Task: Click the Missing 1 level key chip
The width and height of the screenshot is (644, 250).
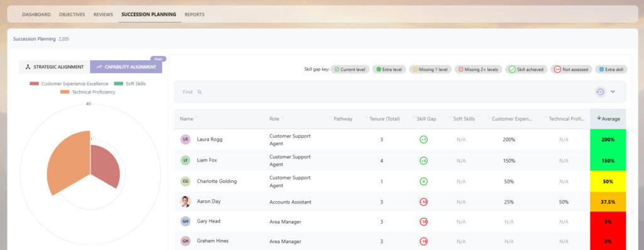Action: (x=430, y=69)
